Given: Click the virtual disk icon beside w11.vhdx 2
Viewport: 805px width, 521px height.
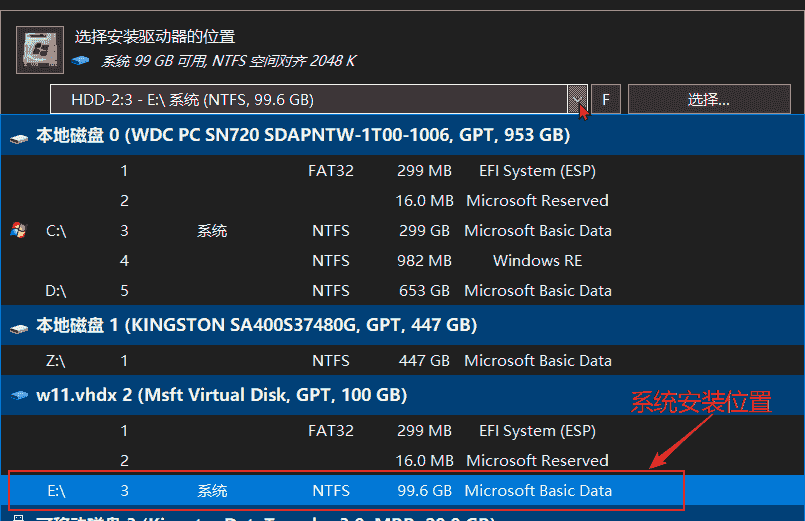Looking at the screenshot, I should [x=19, y=396].
